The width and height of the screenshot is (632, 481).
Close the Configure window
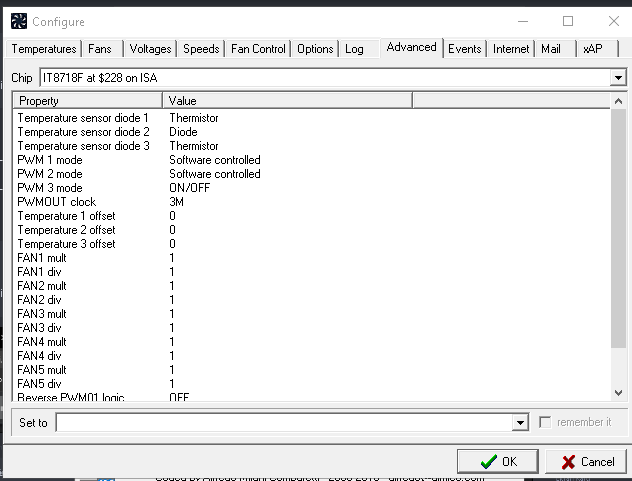click(614, 21)
